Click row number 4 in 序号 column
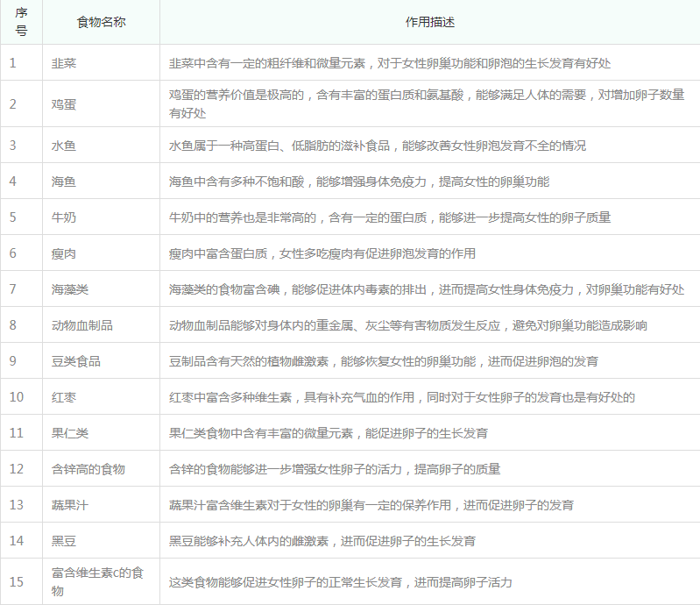 point(13,181)
